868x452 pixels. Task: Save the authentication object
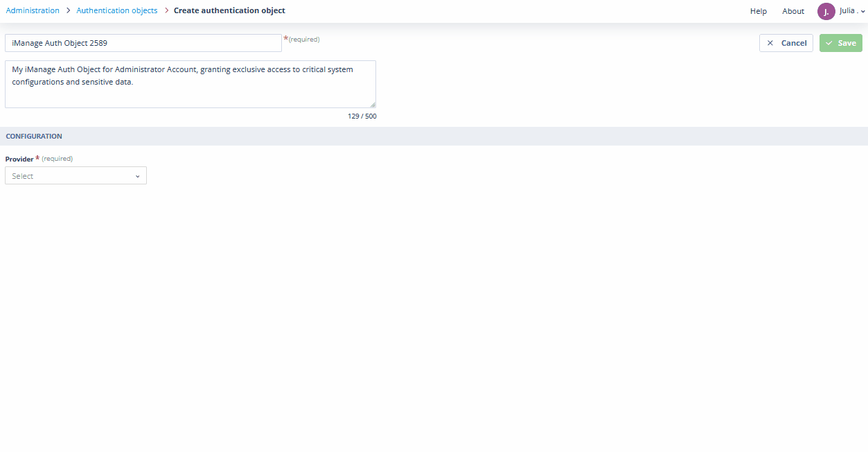click(x=841, y=43)
